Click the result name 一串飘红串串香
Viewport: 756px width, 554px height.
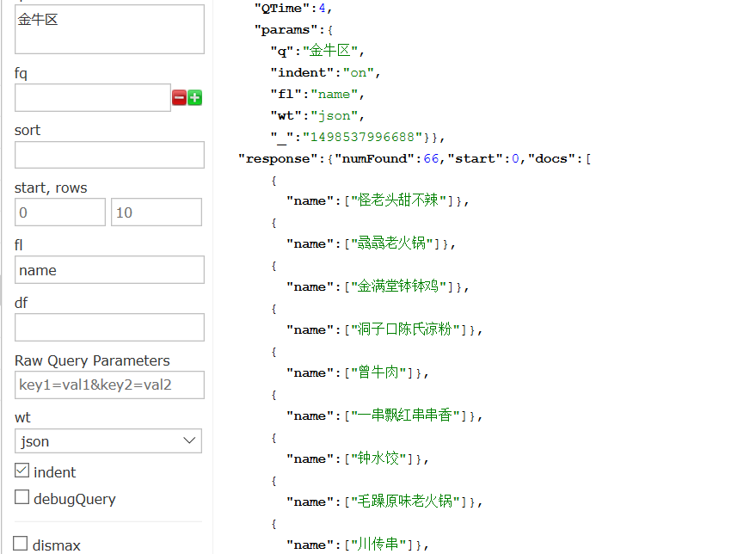pos(405,415)
